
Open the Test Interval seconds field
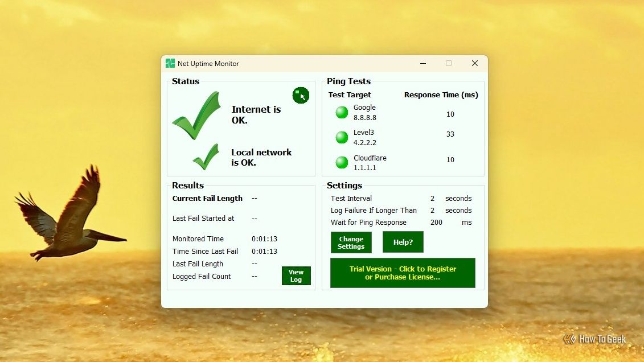point(432,198)
